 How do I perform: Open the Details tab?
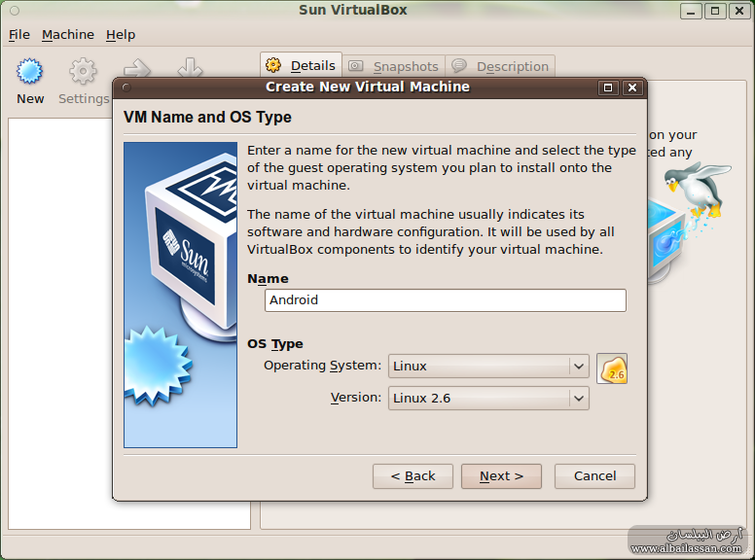coord(301,65)
